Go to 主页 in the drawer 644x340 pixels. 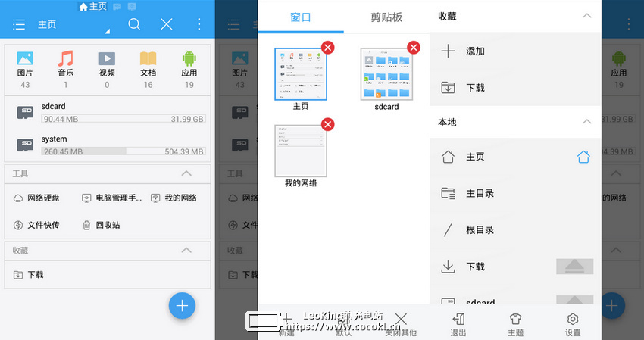[x=515, y=157]
